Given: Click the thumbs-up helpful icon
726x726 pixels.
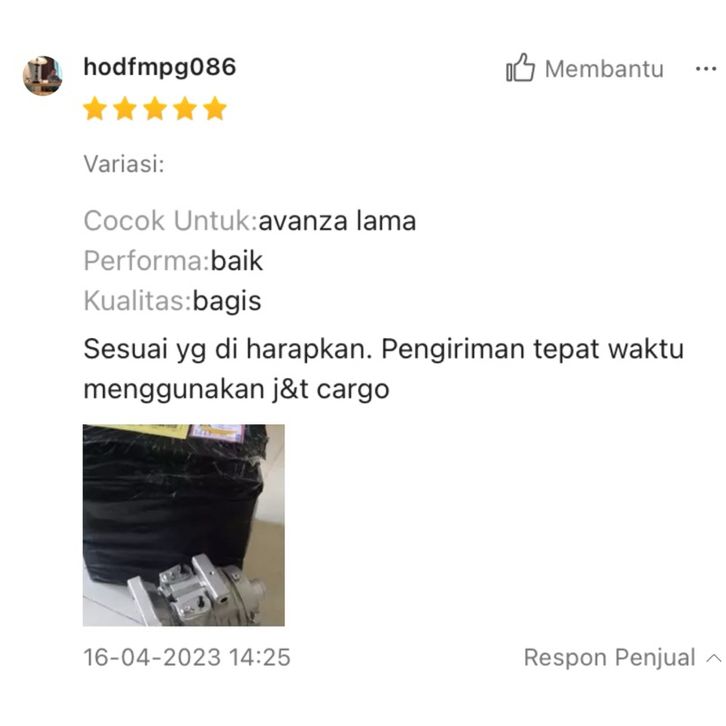Looking at the screenshot, I should click(520, 68).
